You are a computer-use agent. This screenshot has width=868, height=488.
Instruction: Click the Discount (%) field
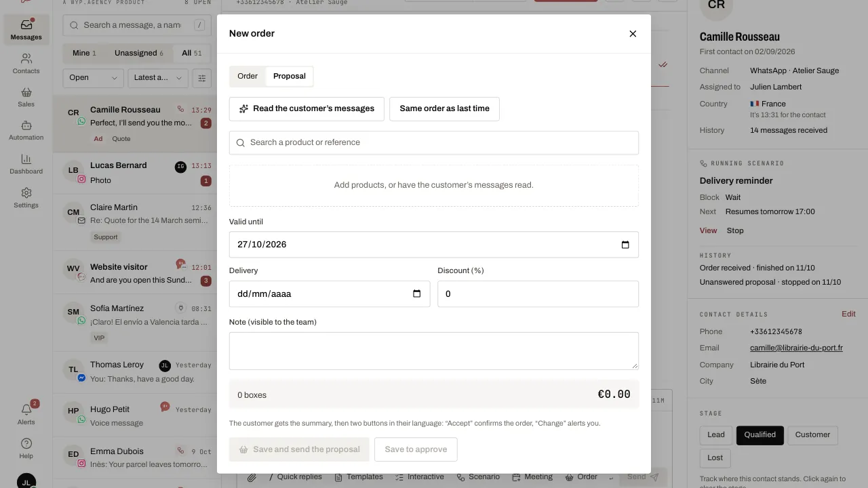pos(538,294)
